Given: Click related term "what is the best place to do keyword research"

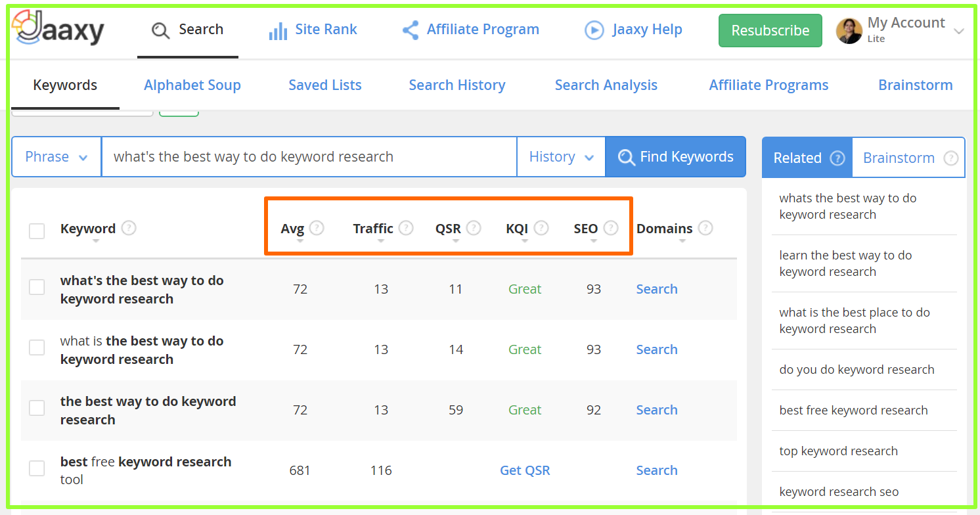Looking at the screenshot, I should pos(855,321).
